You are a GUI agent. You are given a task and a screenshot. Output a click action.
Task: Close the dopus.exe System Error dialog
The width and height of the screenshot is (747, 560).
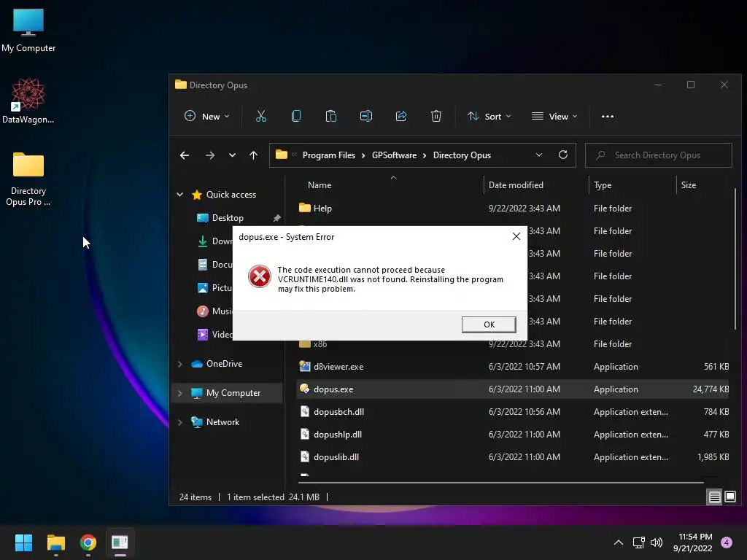click(516, 236)
